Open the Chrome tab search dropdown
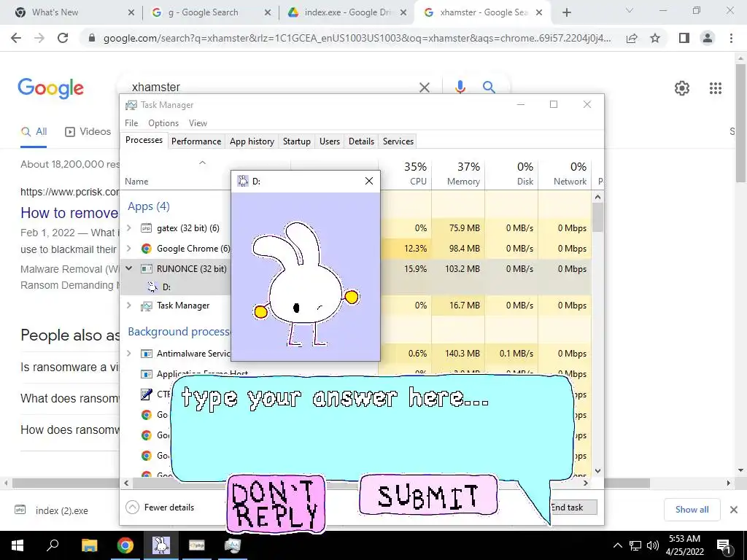The width and height of the screenshot is (747, 560). (630, 10)
